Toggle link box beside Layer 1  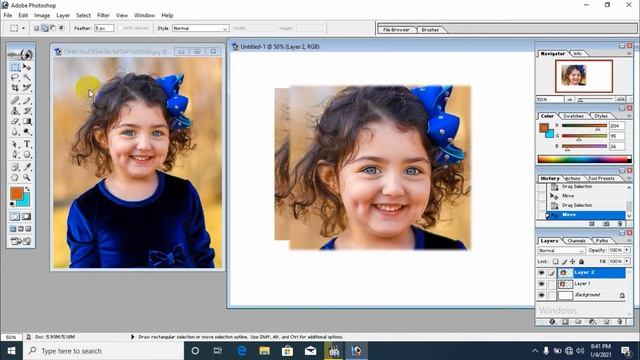click(x=551, y=284)
